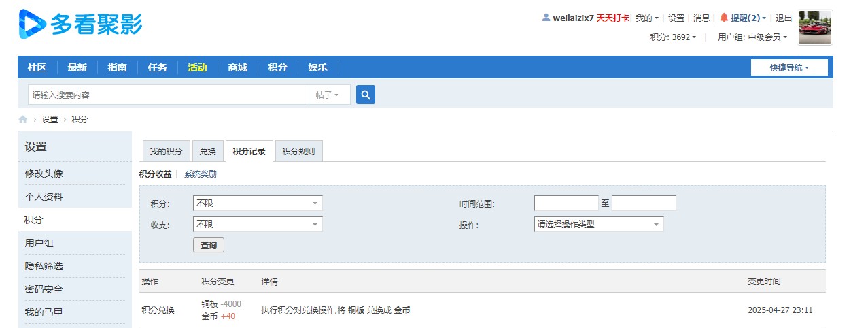Click the 天天打卡 link
The height and width of the screenshot is (328, 868).
[613, 18]
